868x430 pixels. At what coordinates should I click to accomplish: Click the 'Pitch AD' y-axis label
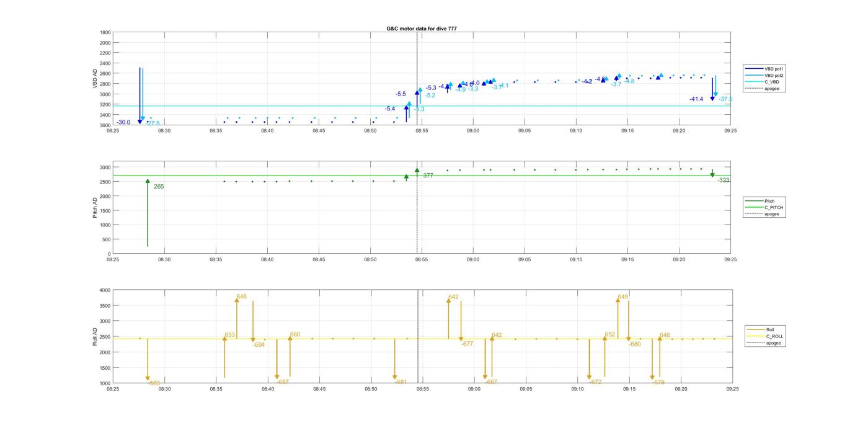point(95,208)
